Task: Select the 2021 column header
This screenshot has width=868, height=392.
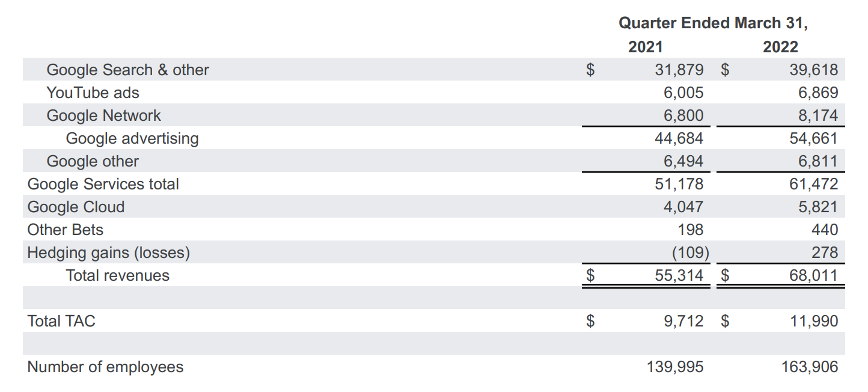Action: [x=646, y=47]
